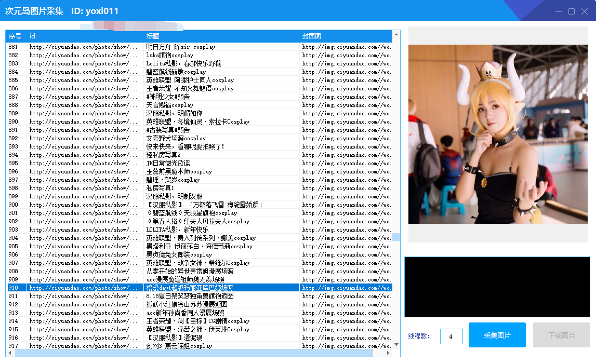Close the 次元岛图片采集 window
The height and width of the screenshot is (364, 596).
pyautogui.click(x=585, y=11)
